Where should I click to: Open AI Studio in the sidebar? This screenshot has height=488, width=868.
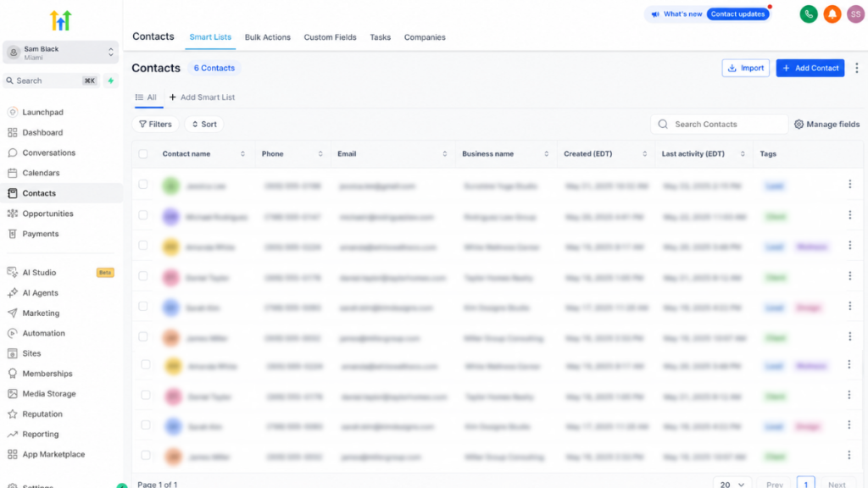39,273
